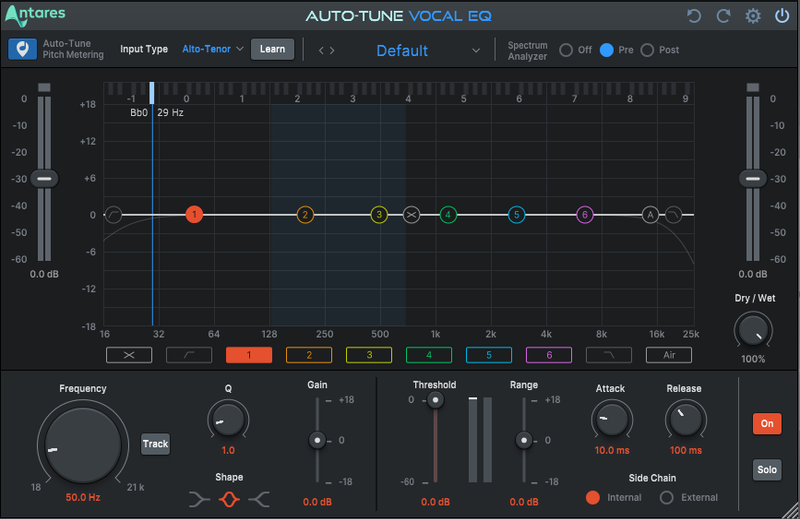The image size is (800, 519).
Task: Select the band 4 selector button
Action: coord(429,355)
